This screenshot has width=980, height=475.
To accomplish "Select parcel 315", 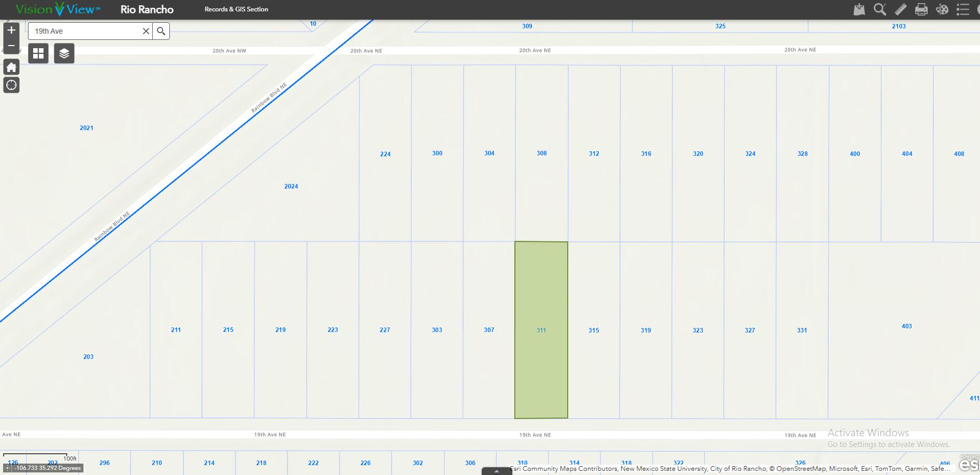I will (x=594, y=330).
